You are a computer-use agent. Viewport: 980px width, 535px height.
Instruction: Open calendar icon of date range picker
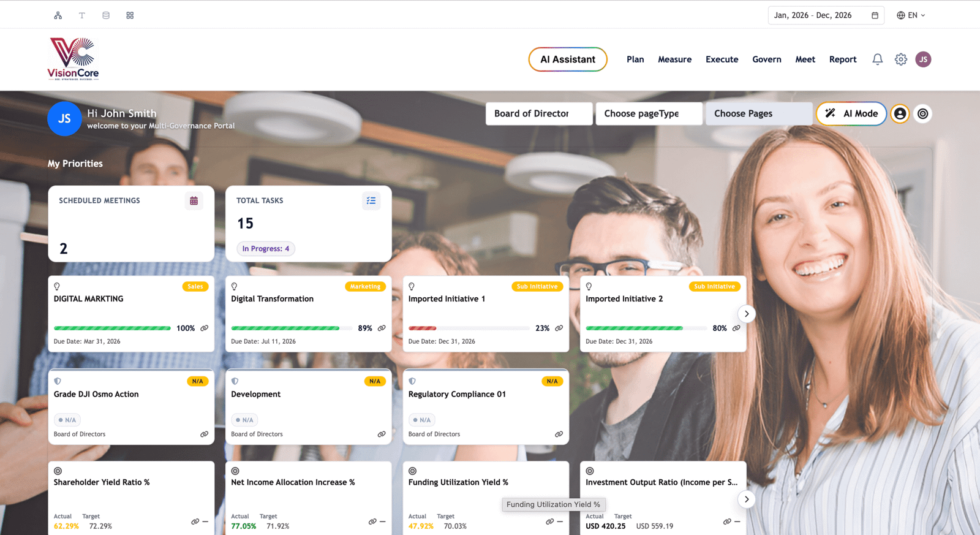(x=875, y=15)
